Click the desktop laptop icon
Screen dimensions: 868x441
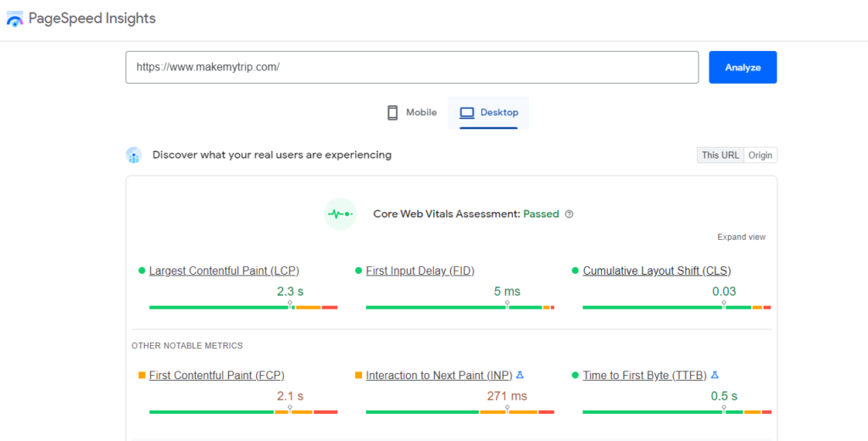(467, 113)
